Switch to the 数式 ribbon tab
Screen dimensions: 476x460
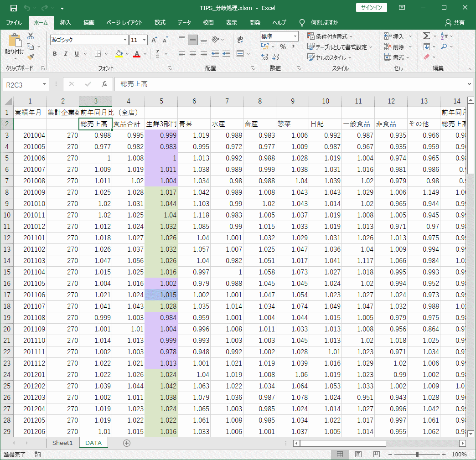click(x=160, y=23)
